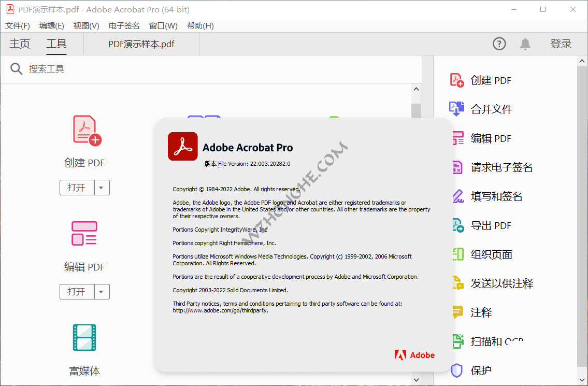Click the Protect (保护) shield icon
This screenshot has height=386, width=588.
click(456, 370)
